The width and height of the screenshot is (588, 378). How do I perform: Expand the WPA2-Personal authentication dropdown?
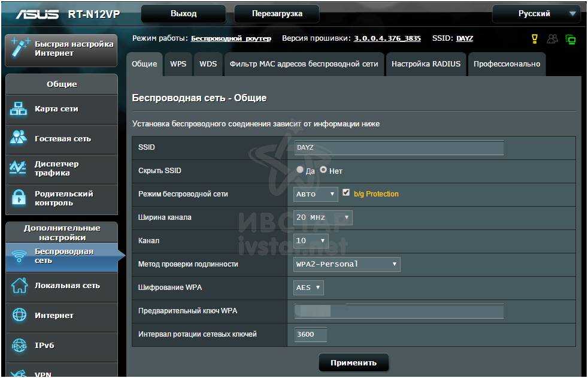347,264
